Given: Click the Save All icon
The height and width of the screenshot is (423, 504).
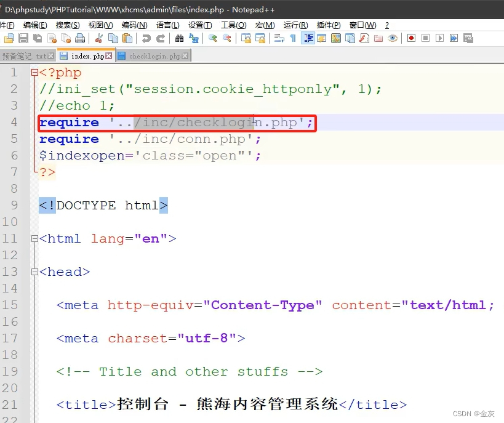Looking at the screenshot, I should point(37,38).
